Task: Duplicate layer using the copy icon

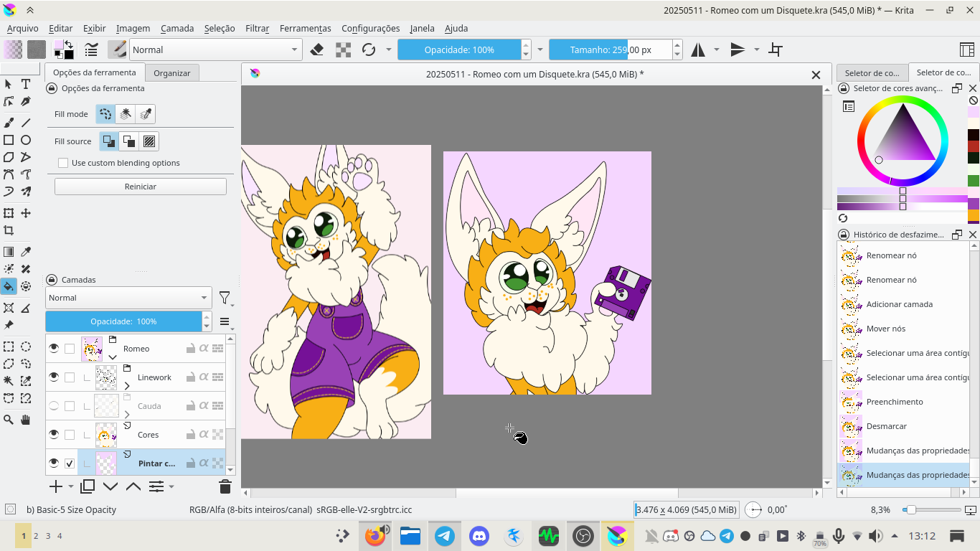Action: (88, 486)
